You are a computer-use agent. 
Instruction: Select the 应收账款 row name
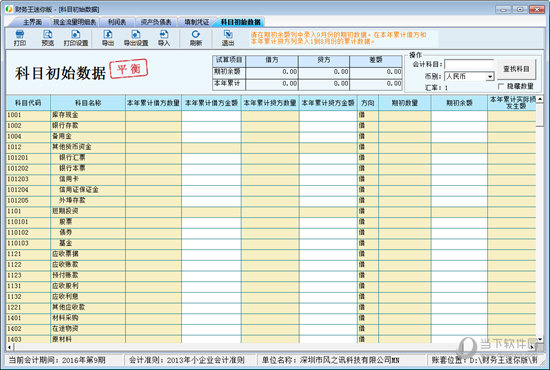(x=65, y=265)
